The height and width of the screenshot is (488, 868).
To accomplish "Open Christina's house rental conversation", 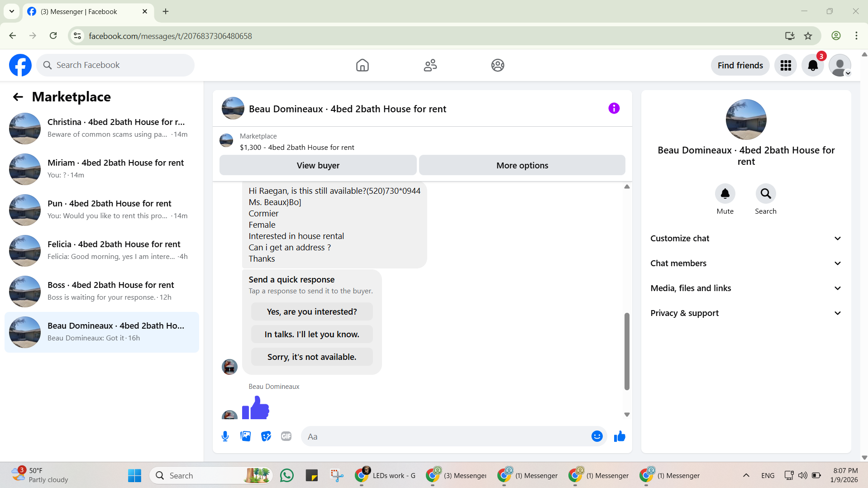I will [x=102, y=129].
